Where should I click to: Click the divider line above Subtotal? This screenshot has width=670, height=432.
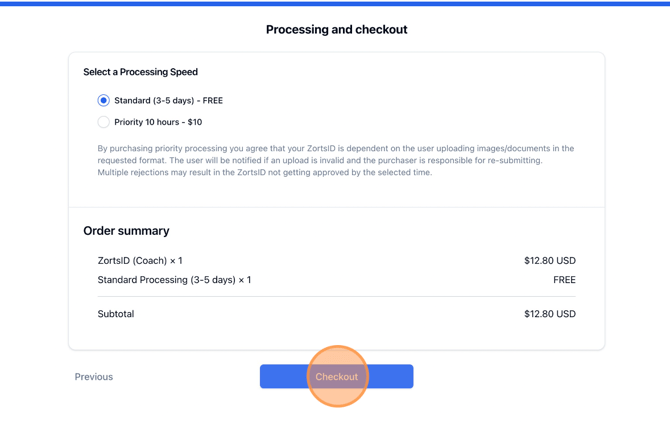(336, 297)
